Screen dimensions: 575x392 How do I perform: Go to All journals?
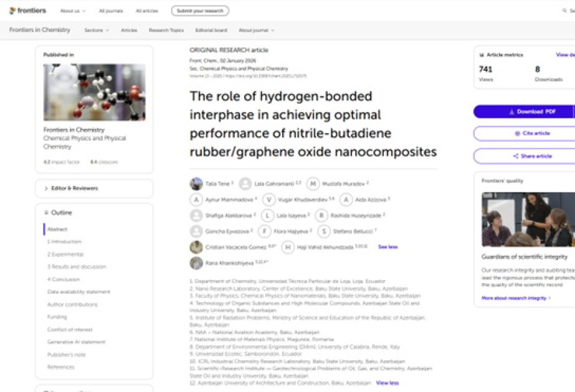(111, 11)
